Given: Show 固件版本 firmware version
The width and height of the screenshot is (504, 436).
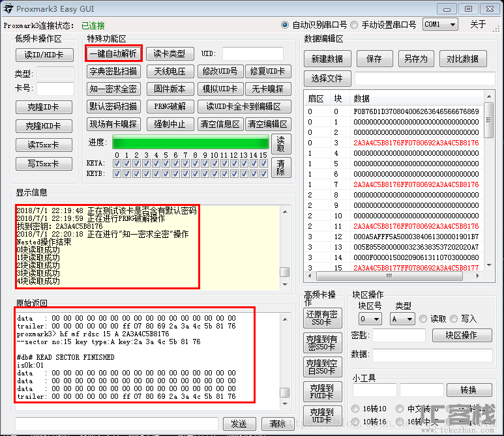Looking at the screenshot, I should [x=170, y=89].
